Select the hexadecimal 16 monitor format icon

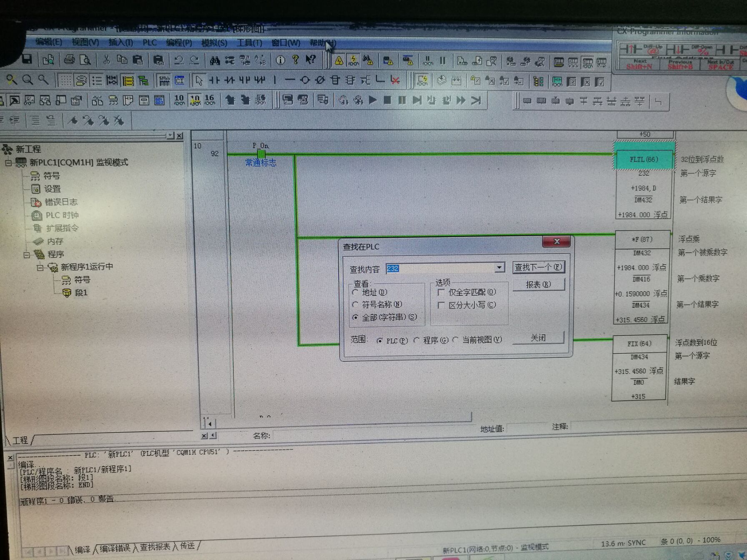pyautogui.click(x=210, y=100)
